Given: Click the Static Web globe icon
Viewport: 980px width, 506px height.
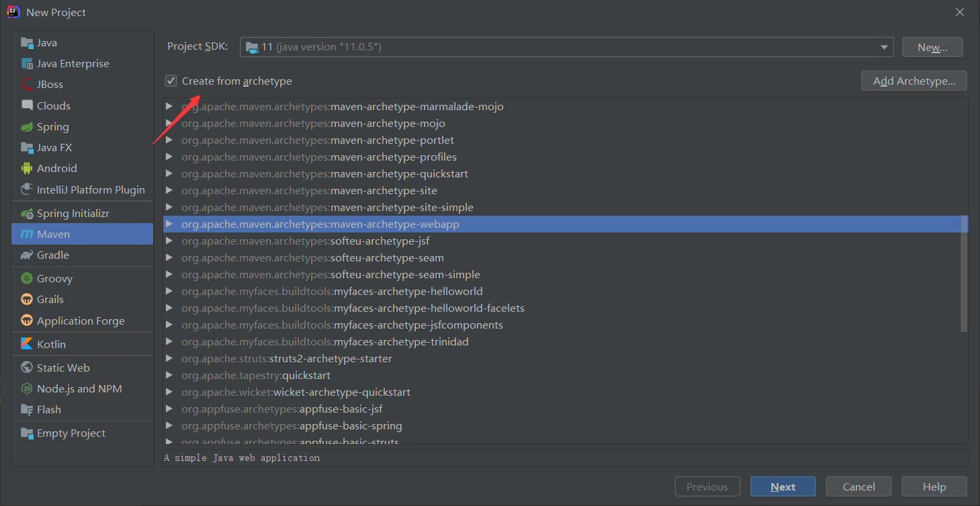Looking at the screenshot, I should tap(27, 368).
